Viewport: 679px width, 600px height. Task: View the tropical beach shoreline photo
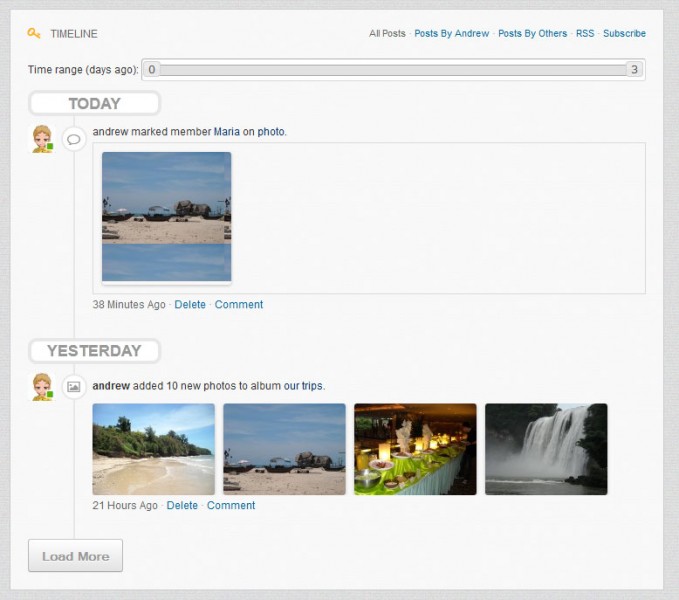click(x=154, y=449)
